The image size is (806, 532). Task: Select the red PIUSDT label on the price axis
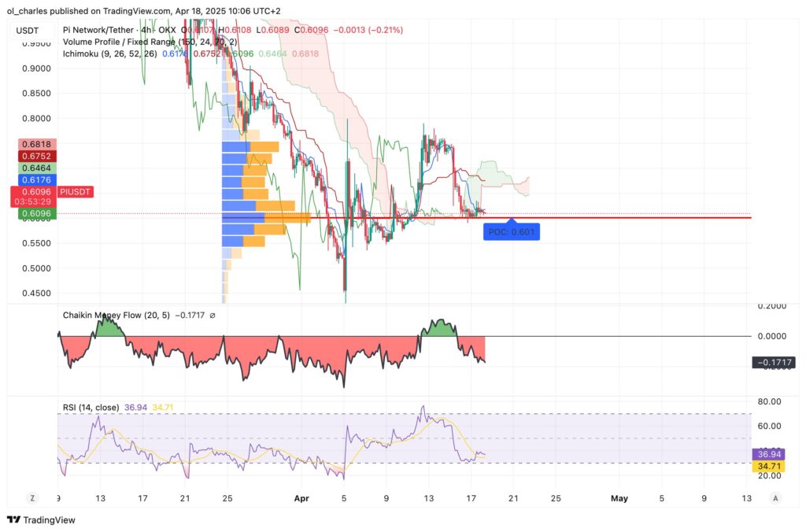(77, 191)
